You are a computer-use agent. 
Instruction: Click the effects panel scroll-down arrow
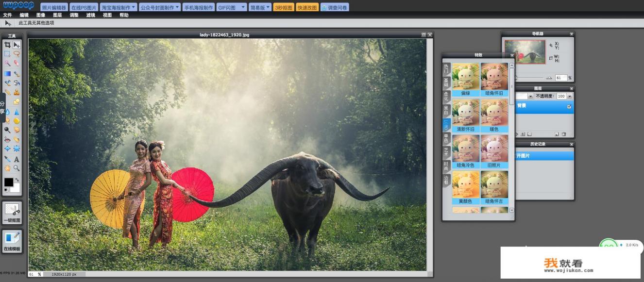[511, 210]
